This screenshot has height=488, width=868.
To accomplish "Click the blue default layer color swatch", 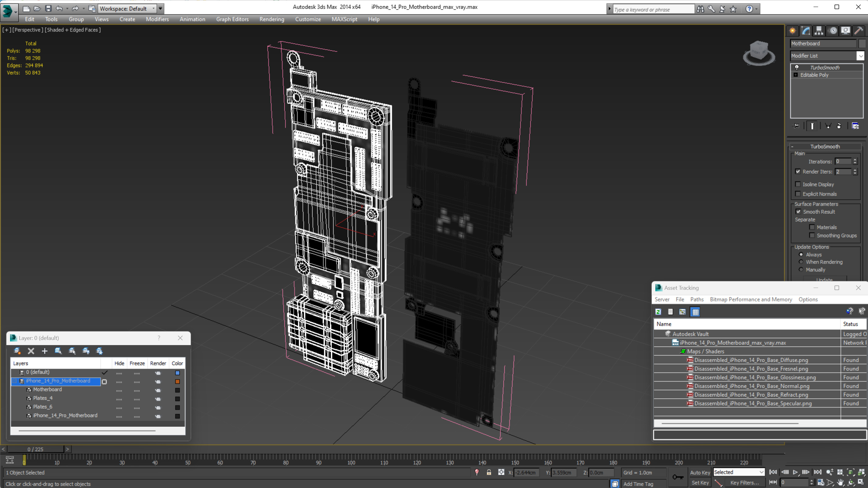I will click(x=178, y=373).
